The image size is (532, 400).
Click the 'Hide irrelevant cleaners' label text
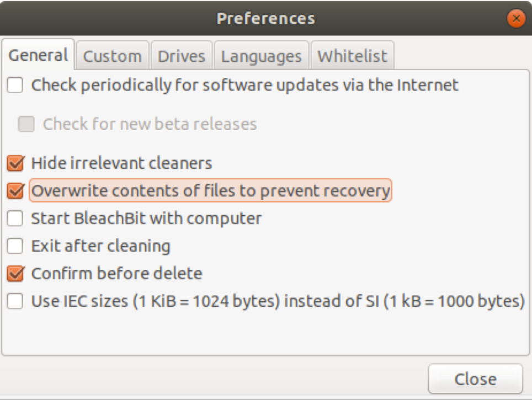pos(121,163)
